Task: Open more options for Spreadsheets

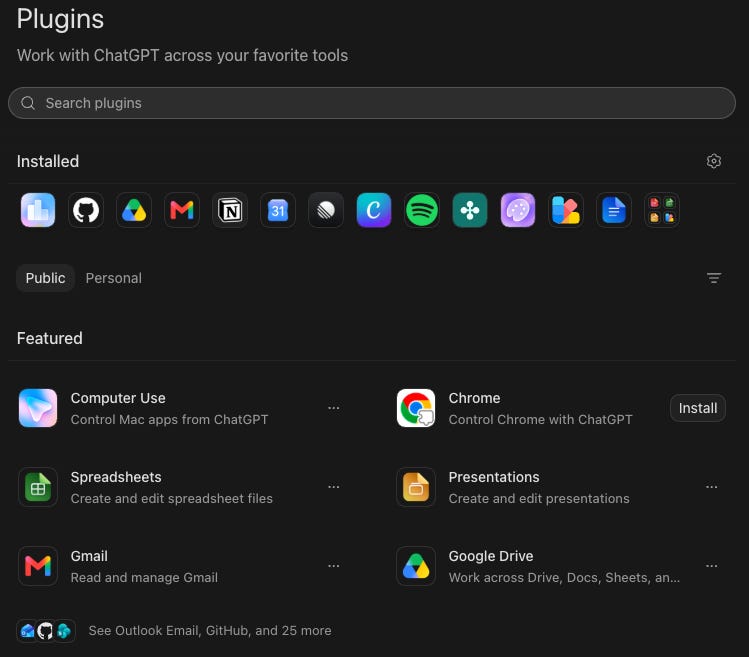Action: 333,487
